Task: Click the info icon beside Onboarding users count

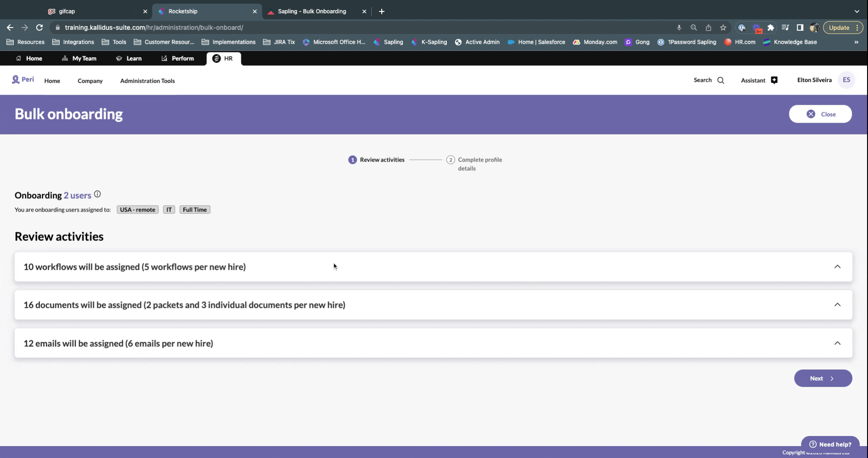Action: 97,194
